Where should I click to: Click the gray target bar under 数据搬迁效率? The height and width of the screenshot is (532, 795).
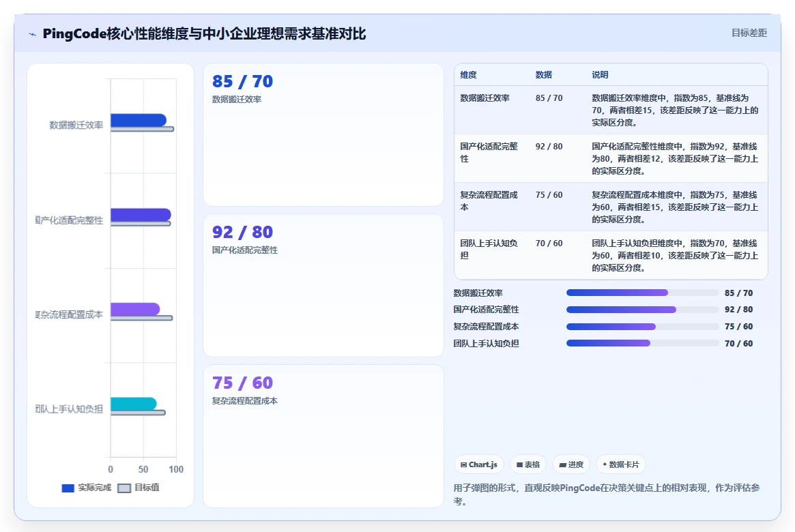pos(143,129)
